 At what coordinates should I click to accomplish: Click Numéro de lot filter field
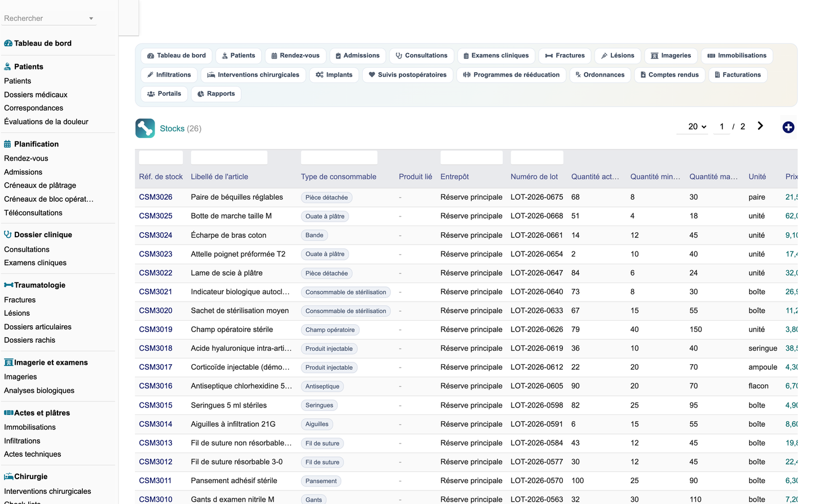(537, 157)
